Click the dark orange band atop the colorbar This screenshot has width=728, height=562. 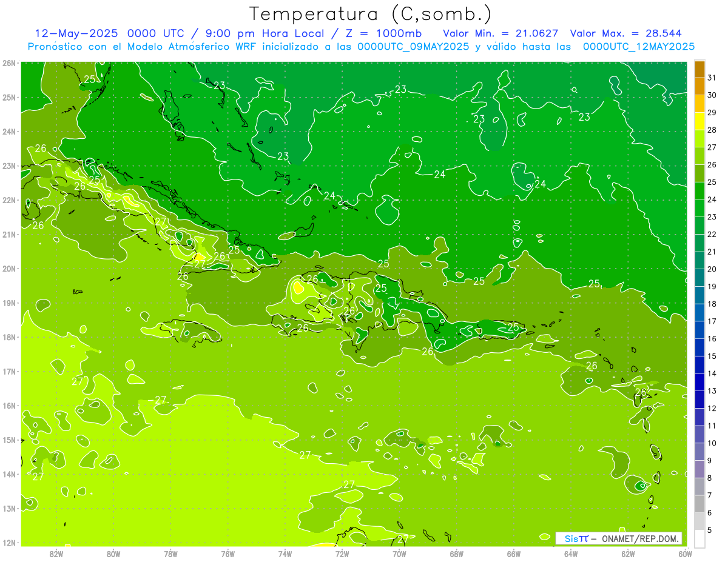699,69
